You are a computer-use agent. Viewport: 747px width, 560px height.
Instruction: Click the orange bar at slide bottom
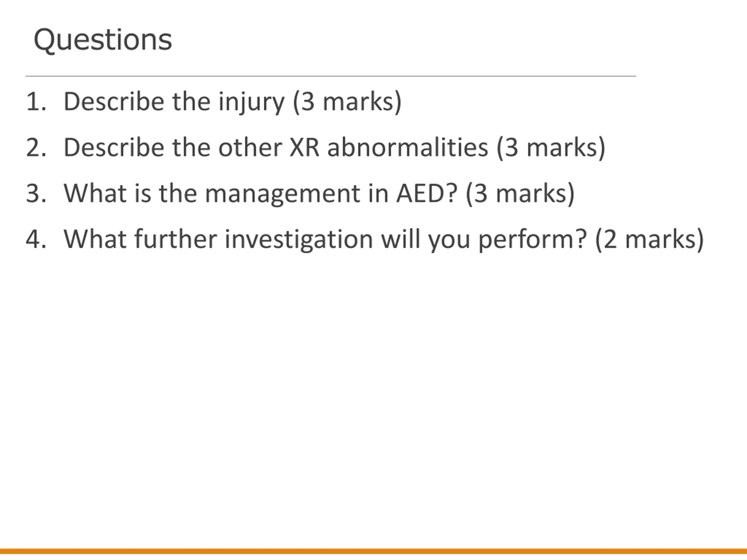tap(373, 551)
